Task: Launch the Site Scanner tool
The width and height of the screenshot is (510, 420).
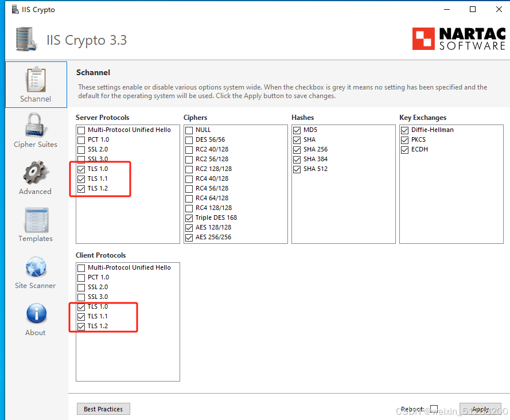Action: (36, 272)
